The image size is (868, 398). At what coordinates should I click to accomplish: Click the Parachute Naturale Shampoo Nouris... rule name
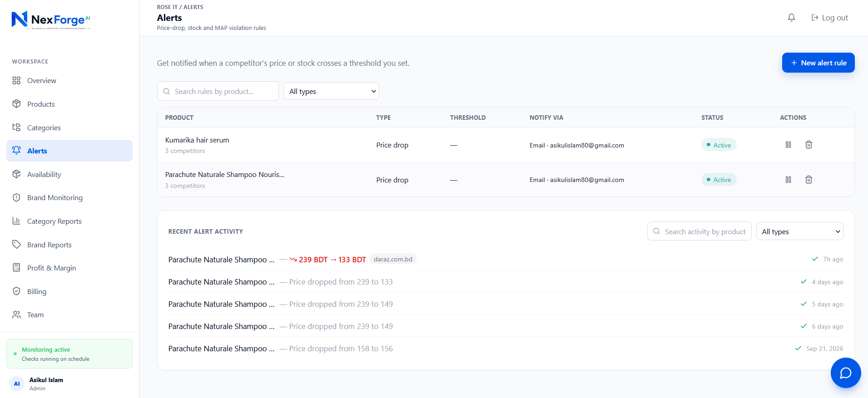click(225, 175)
